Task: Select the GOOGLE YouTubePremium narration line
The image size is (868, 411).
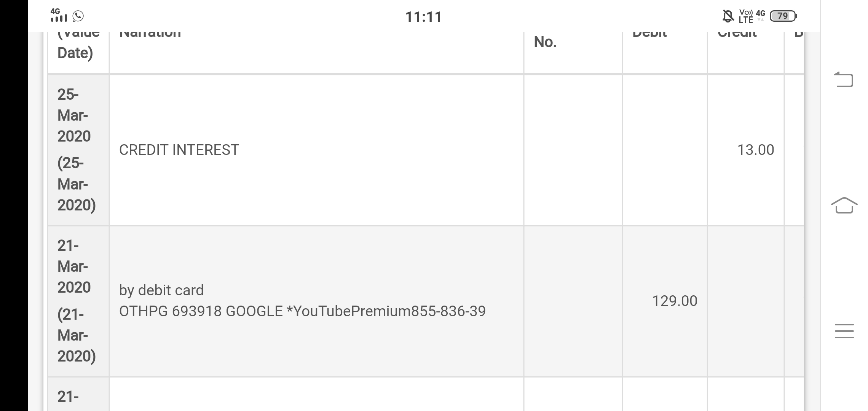Action: pyautogui.click(x=302, y=311)
